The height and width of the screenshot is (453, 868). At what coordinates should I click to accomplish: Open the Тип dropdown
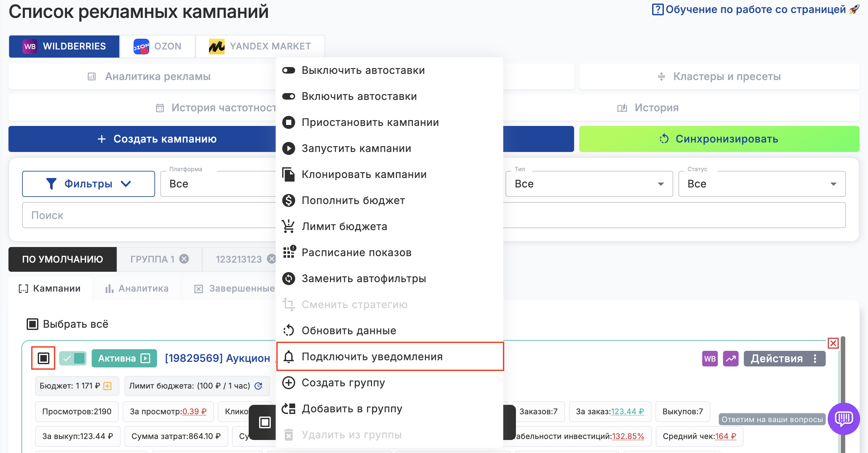click(589, 184)
